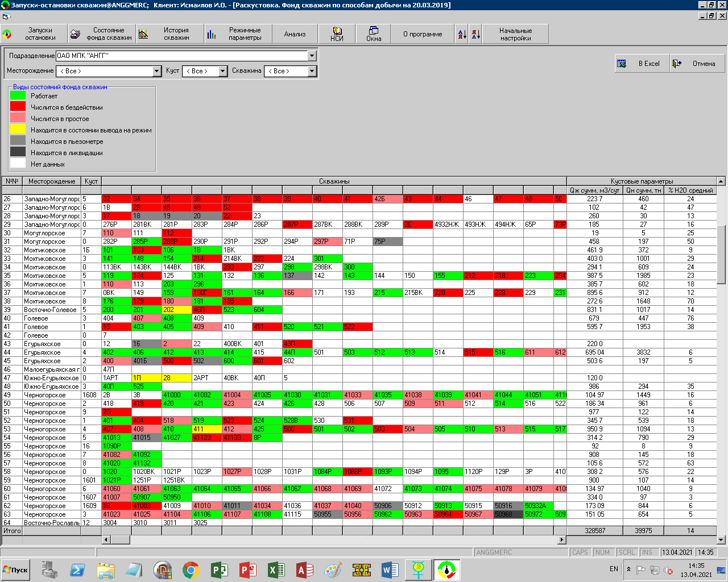
Task: Click the taskbar clock showing 14:35
Action: 696,570
